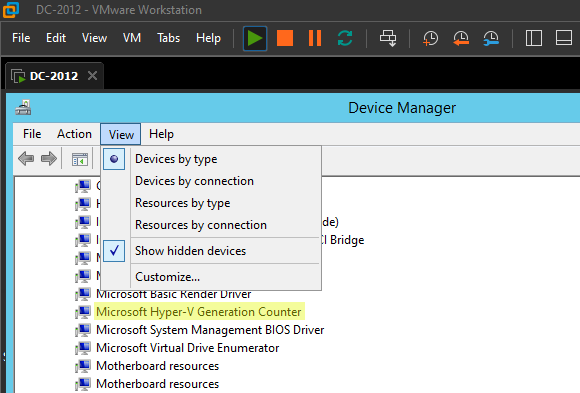Click icon beside Microsoft Basic Render Driver

(x=83, y=295)
